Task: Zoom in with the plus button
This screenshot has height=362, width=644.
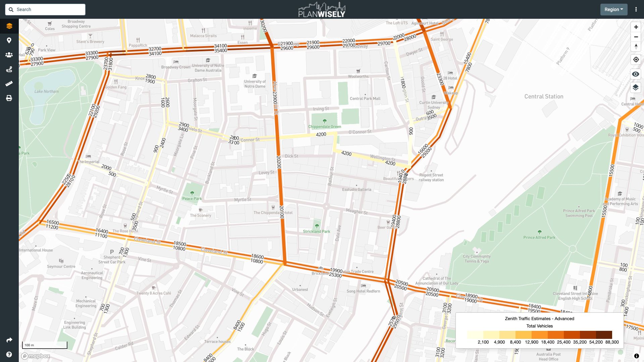Action: (636, 27)
